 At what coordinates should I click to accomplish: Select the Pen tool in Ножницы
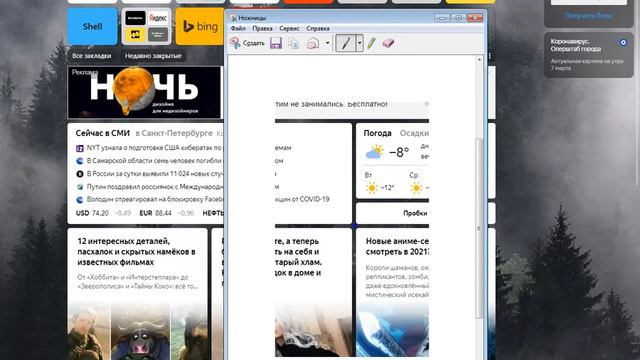click(x=346, y=43)
